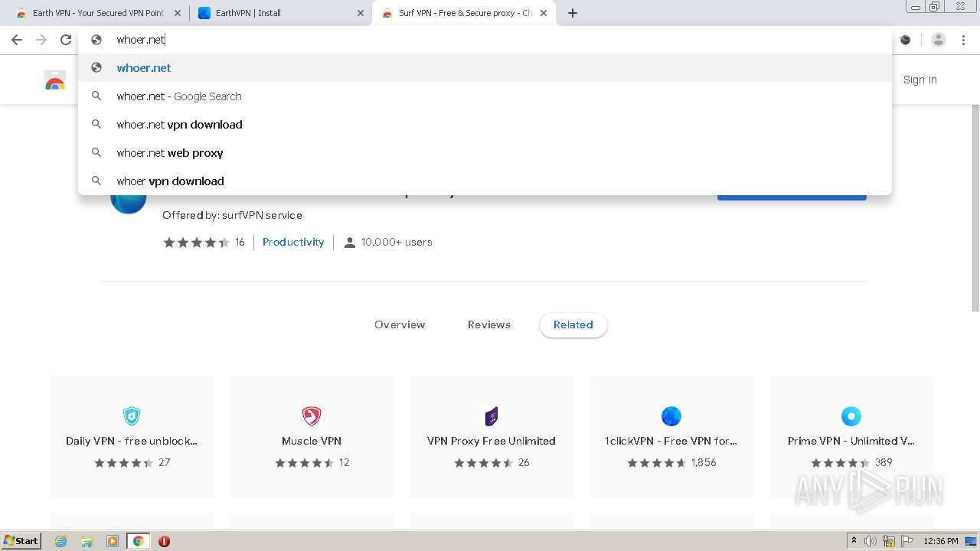This screenshot has width=980, height=551.
Task: Click the page vertical scrollbar
Action: (x=975, y=207)
